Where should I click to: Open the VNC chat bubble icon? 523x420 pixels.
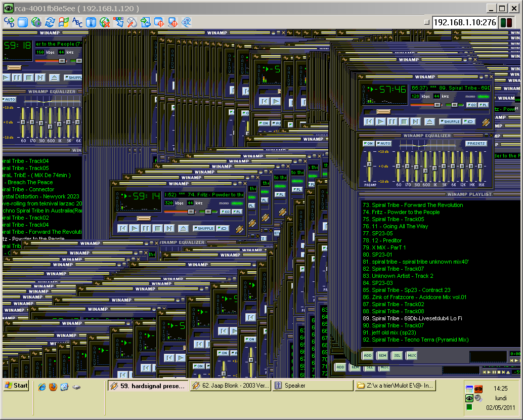[187, 22]
